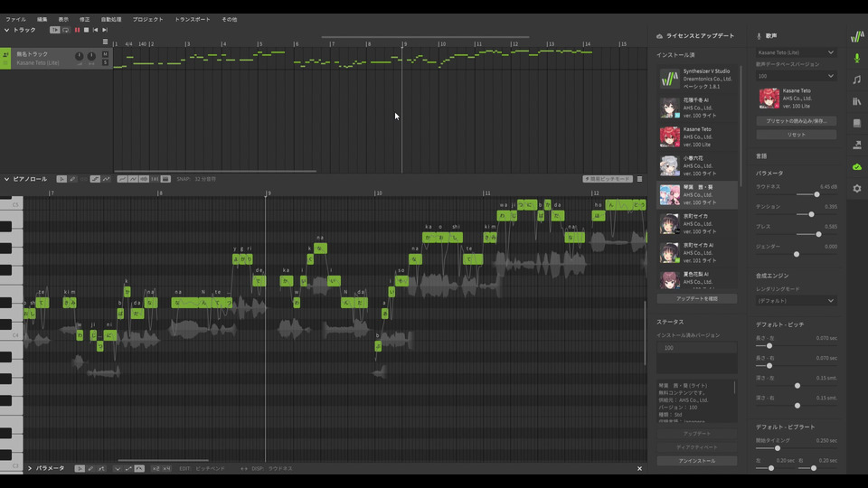This screenshot has height=488, width=868.
Task: Open the ファイル menu
Action: 15,19
